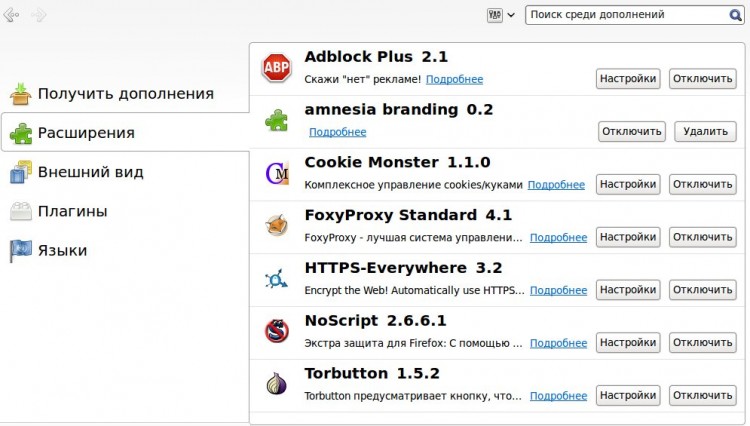Disable Adblock Plus with Отключить
The width and height of the screenshot is (750, 426).
[x=702, y=79]
